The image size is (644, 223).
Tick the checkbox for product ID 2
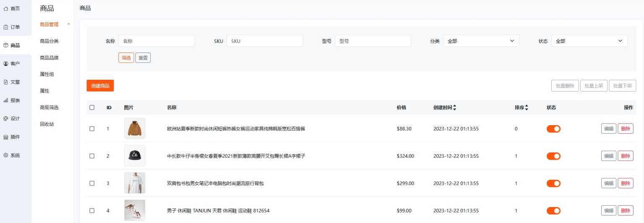tap(92, 156)
